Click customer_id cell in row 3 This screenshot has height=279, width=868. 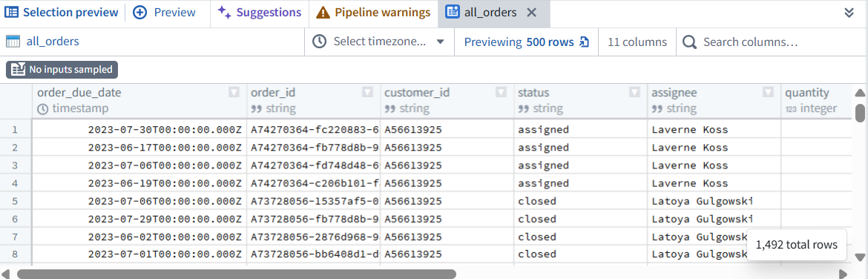pos(447,165)
